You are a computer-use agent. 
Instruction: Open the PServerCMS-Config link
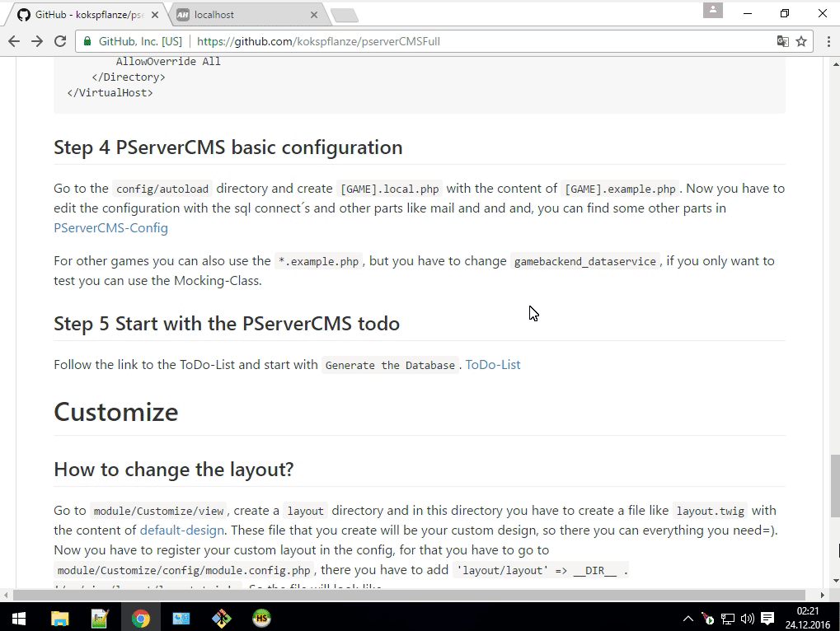coord(110,227)
